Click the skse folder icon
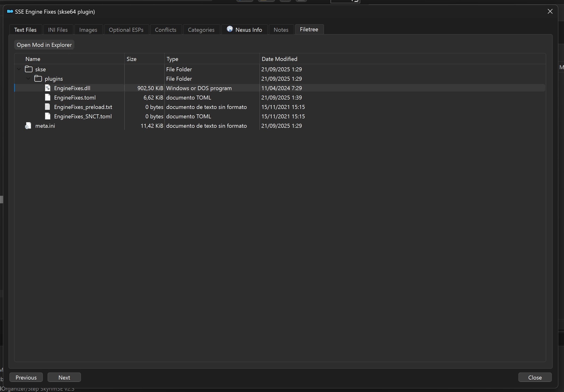 click(x=29, y=69)
